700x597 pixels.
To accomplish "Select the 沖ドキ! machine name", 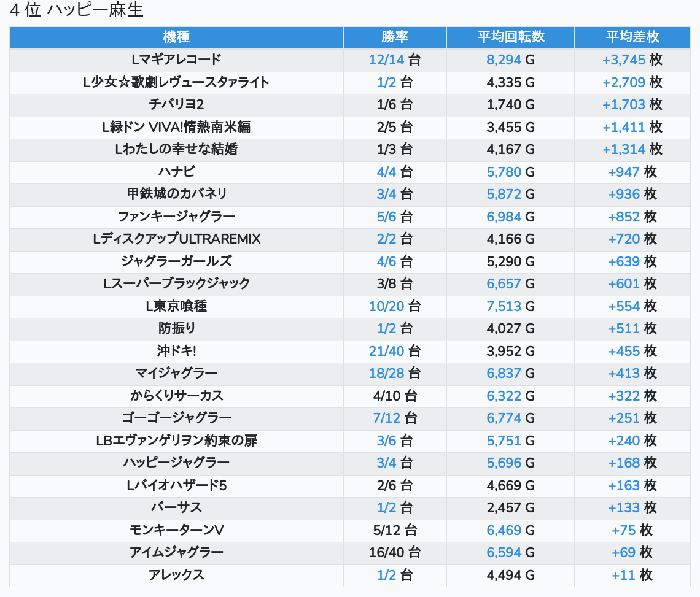I will point(176,351).
